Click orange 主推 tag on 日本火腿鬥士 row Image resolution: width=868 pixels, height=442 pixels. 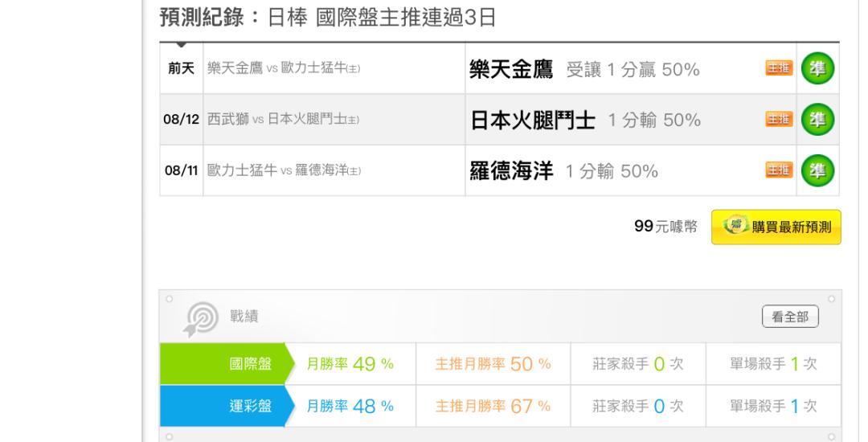(779, 119)
